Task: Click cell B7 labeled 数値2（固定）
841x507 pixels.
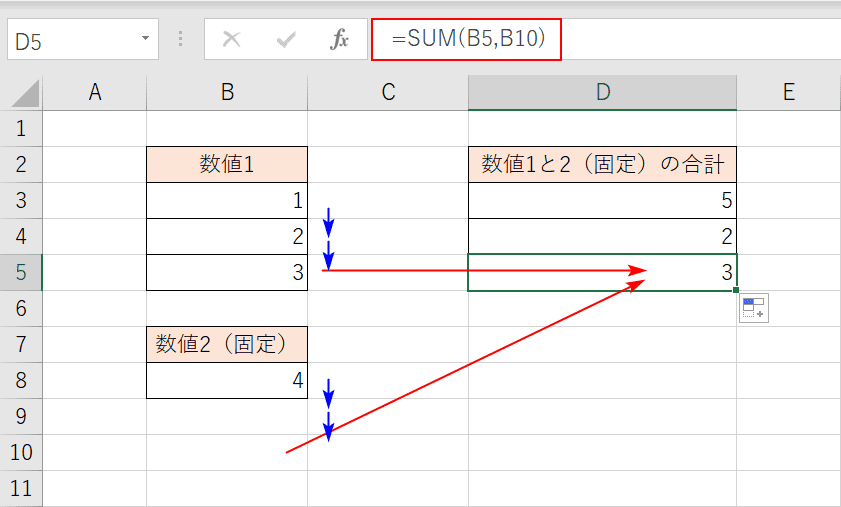Action: 227,344
